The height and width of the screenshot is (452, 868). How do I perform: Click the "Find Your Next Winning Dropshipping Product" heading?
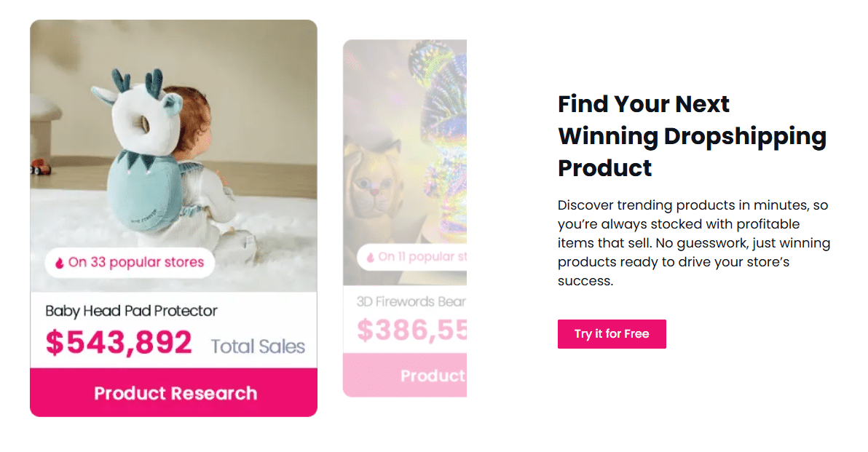coord(692,135)
